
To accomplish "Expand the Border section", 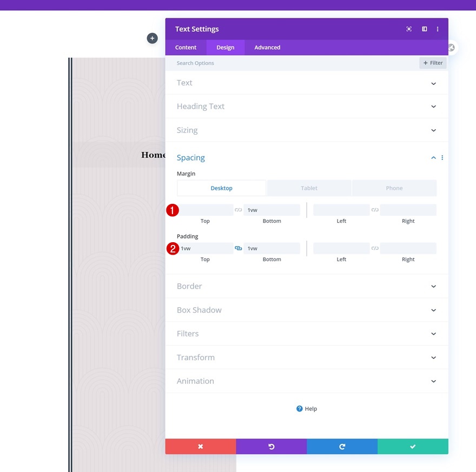I will tap(307, 286).
